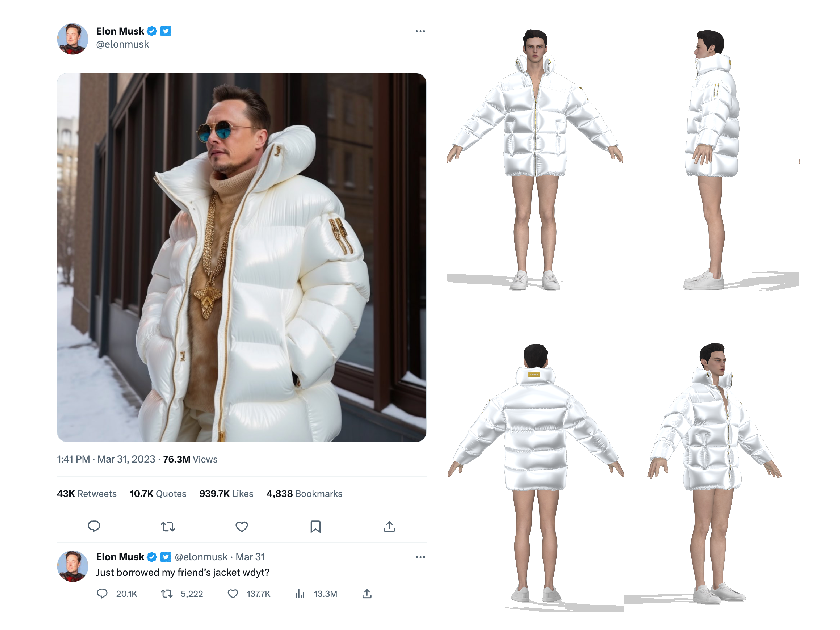Click the reply speech-bubble icon under the tweet stats
840x630 pixels.
click(94, 526)
